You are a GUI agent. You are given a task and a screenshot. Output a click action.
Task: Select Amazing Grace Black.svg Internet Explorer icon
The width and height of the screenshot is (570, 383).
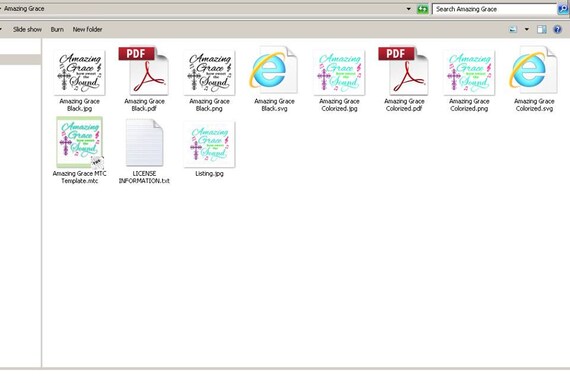[274, 70]
